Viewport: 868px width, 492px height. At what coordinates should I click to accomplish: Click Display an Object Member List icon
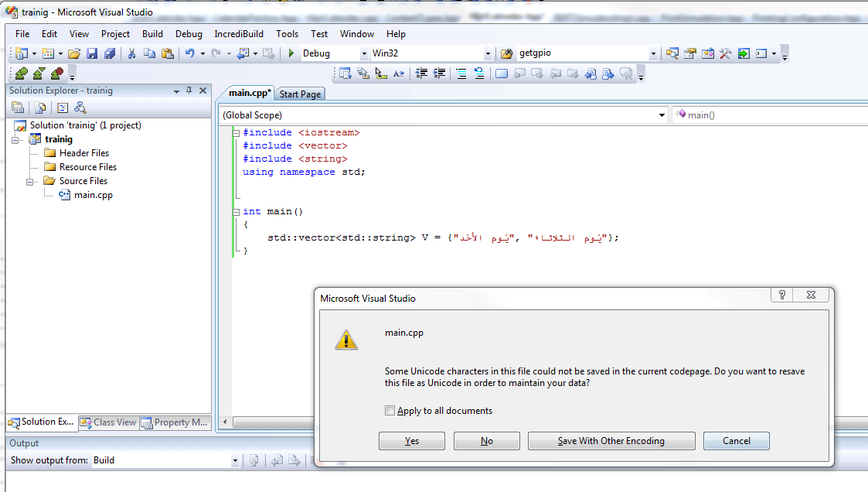pyautogui.click(x=345, y=73)
